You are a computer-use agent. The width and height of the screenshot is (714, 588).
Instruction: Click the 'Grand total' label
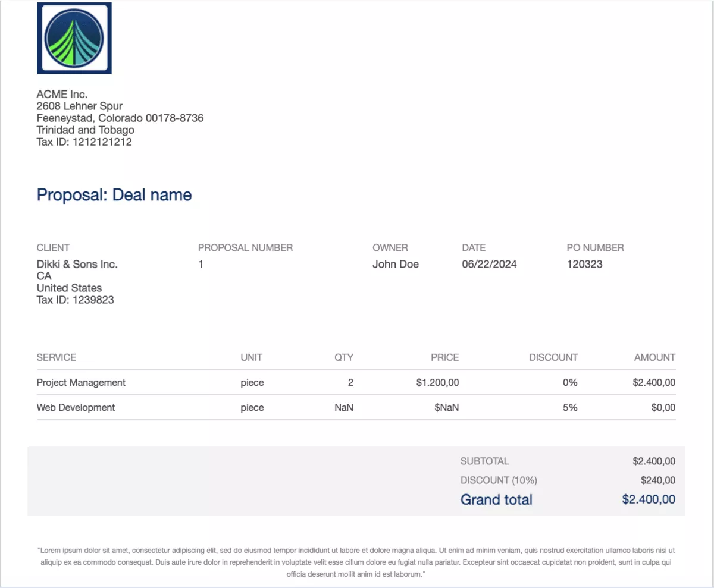[x=496, y=499]
